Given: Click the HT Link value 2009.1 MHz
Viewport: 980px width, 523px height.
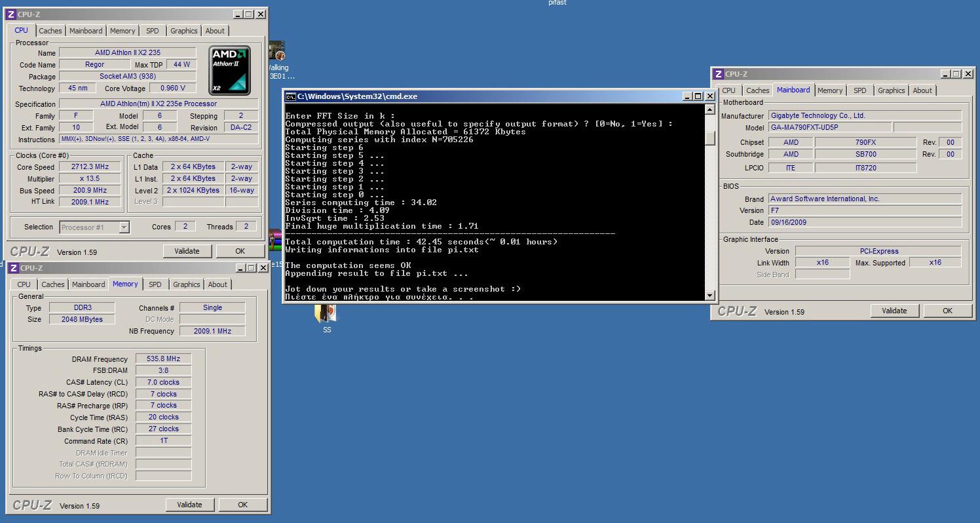Looking at the screenshot, I should tap(90, 202).
